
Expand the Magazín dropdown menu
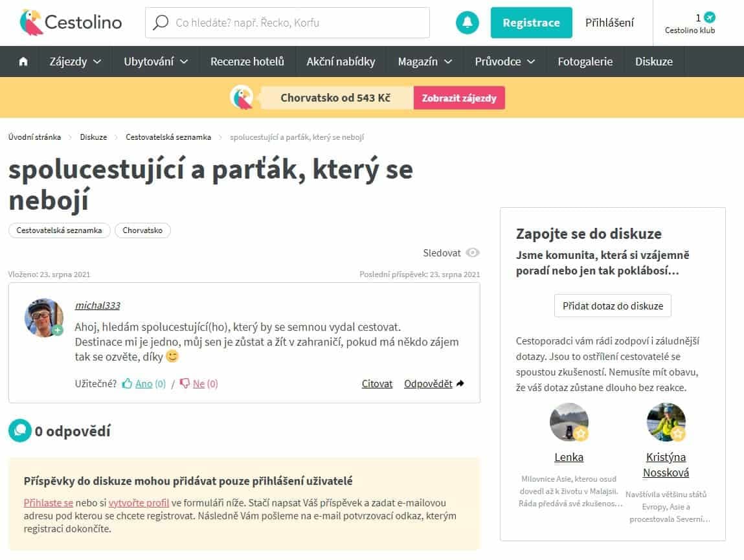click(x=425, y=62)
